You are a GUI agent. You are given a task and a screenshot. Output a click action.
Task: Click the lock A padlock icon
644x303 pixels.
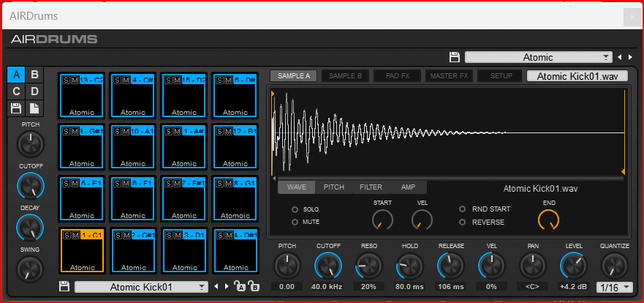[x=240, y=287]
